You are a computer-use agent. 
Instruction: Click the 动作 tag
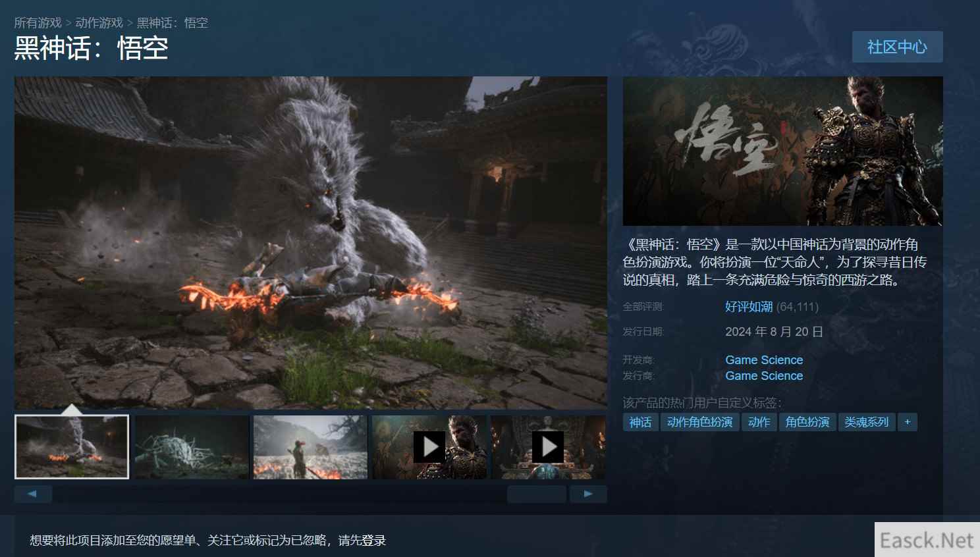pos(759,422)
